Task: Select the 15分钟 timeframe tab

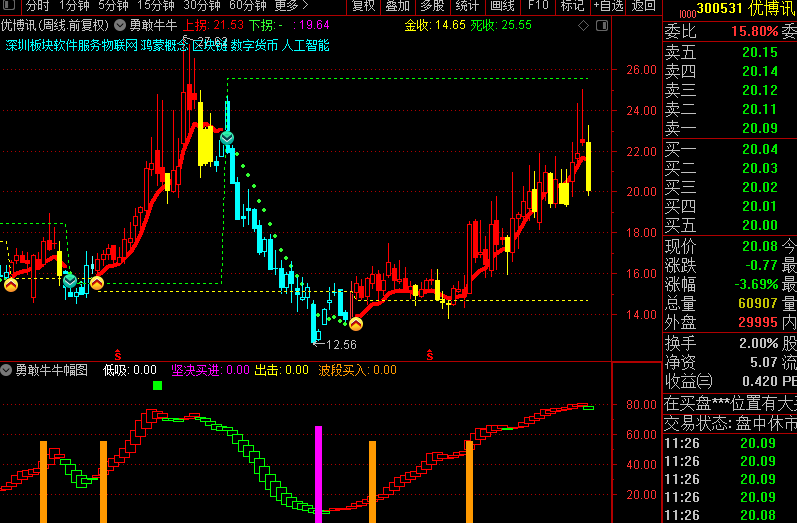Action: click(x=156, y=6)
